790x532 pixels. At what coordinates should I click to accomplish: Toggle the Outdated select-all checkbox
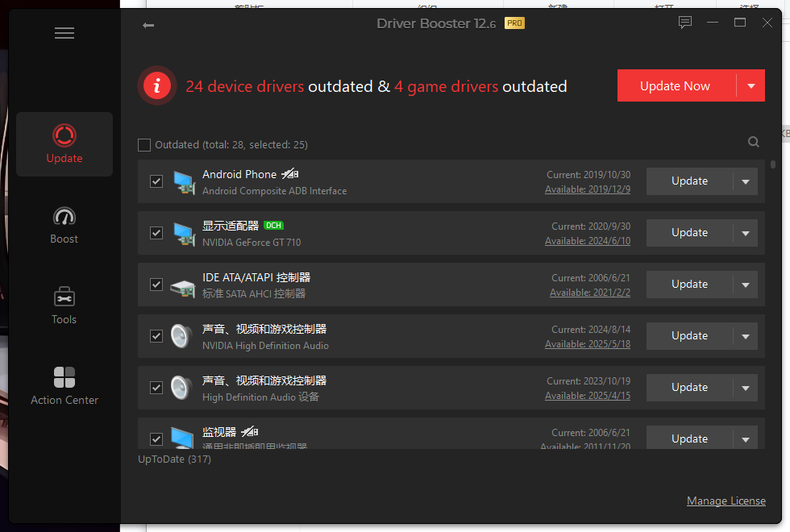(x=144, y=145)
